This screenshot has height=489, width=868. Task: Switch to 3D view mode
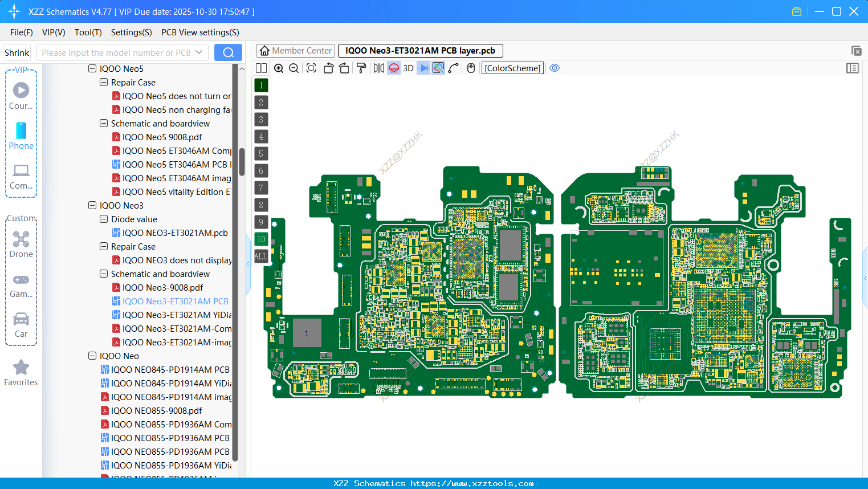click(408, 68)
